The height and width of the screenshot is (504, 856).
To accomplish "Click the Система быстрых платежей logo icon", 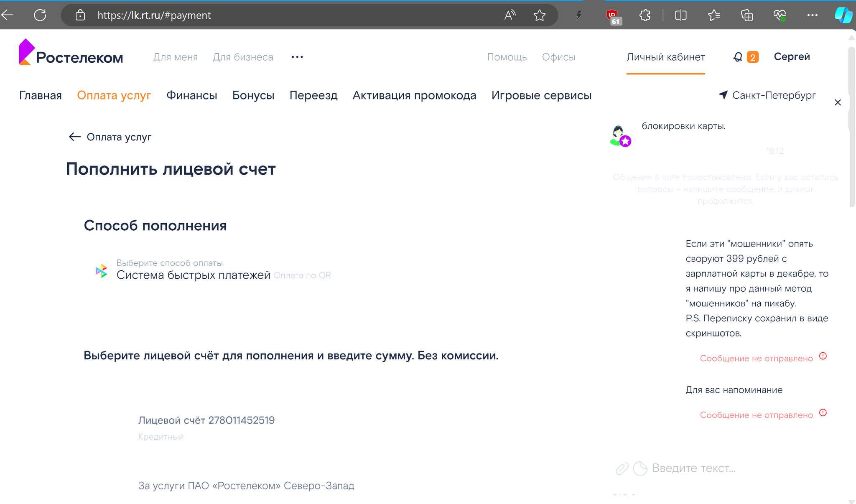I will pos(102,271).
